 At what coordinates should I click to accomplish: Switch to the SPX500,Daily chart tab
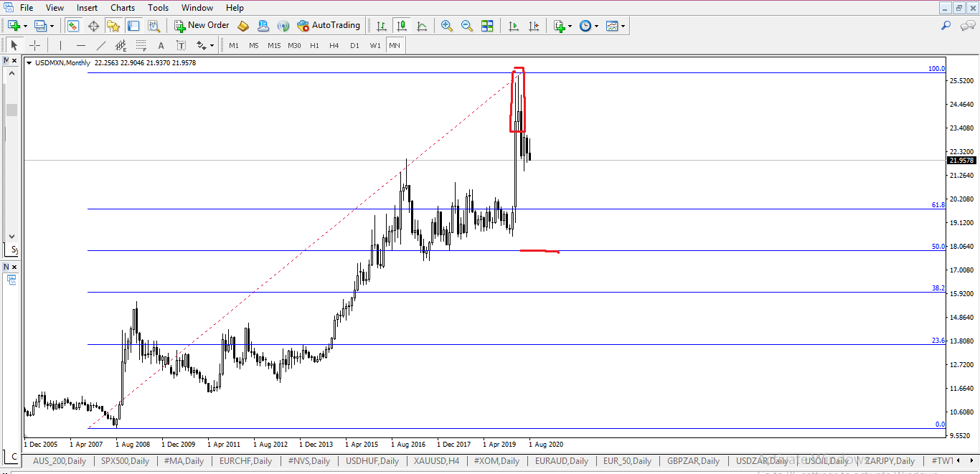pyautogui.click(x=125, y=460)
